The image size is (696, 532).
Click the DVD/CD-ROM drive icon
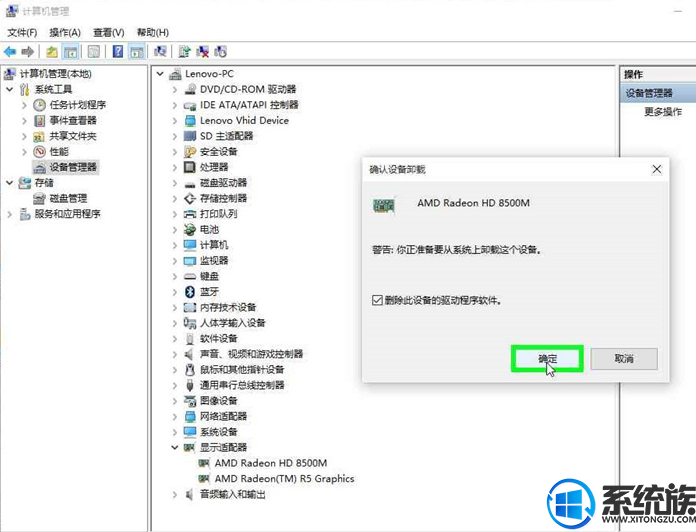pos(190,89)
